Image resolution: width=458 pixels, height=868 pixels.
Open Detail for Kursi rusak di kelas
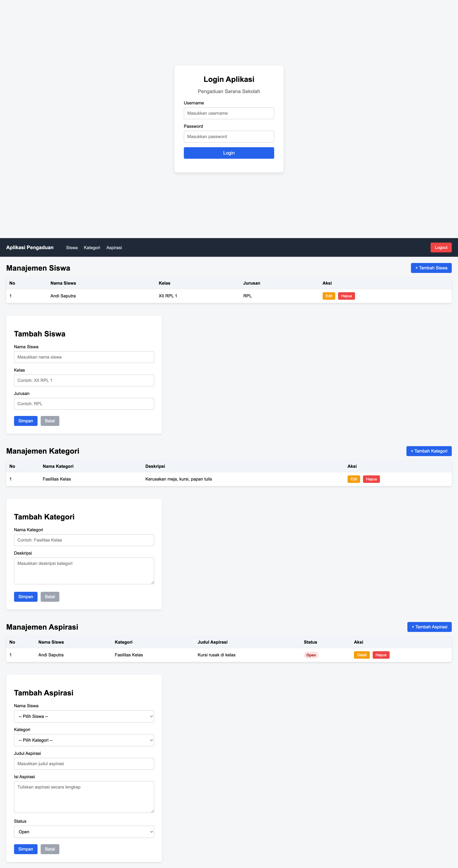(x=362, y=655)
